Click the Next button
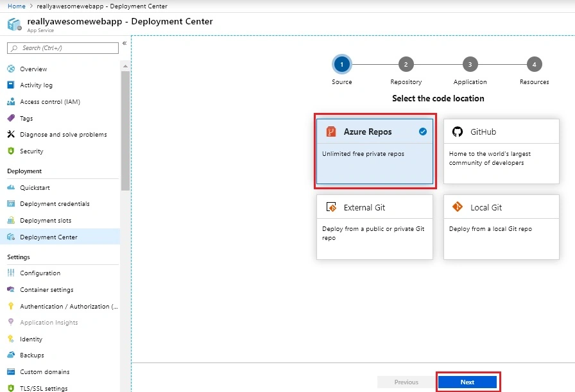 click(x=467, y=382)
